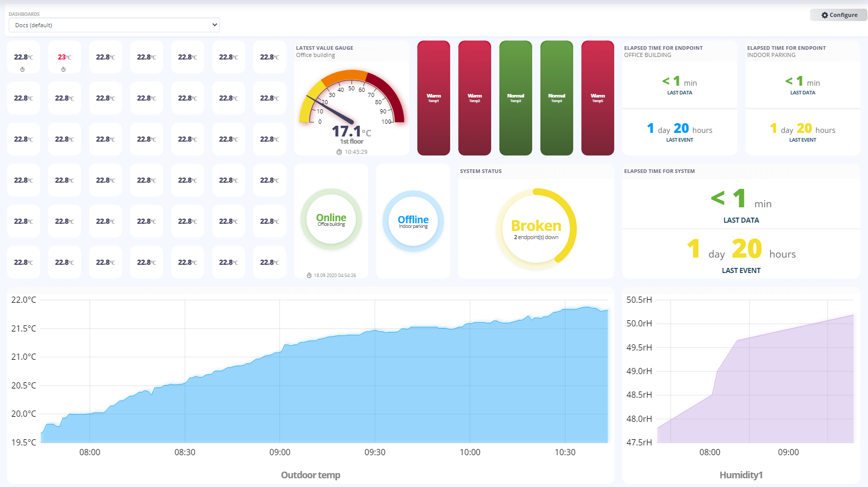Click the Broken system status ring

point(536,229)
